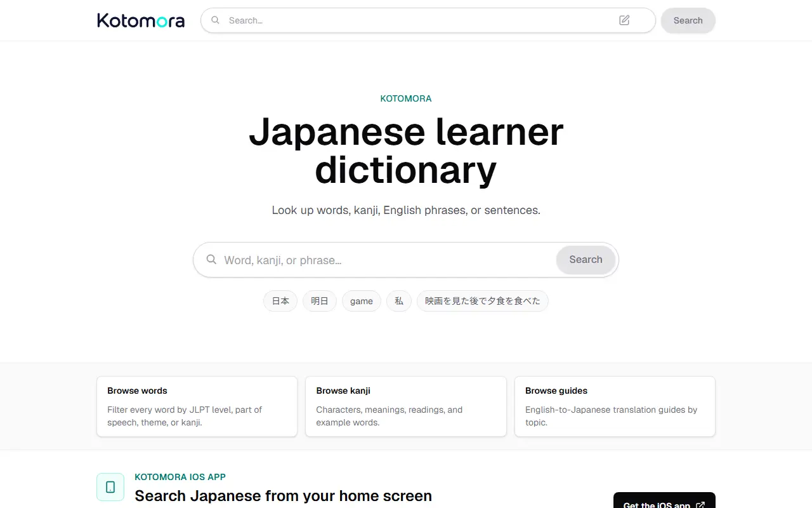812x508 pixels.
Task: Select the 映画を見た後で夕食を食べた example chip
Action: click(x=483, y=301)
